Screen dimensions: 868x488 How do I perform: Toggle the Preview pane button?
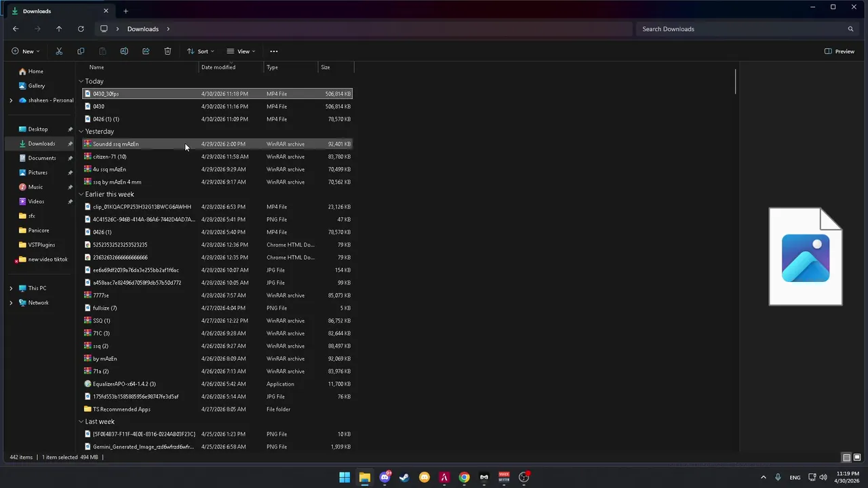click(x=840, y=52)
